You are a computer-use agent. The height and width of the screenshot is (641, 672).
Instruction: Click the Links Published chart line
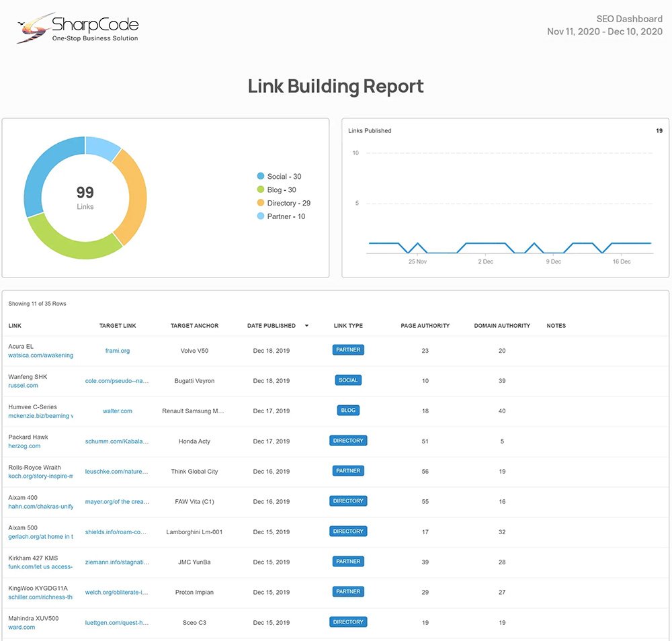coord(484,243)
